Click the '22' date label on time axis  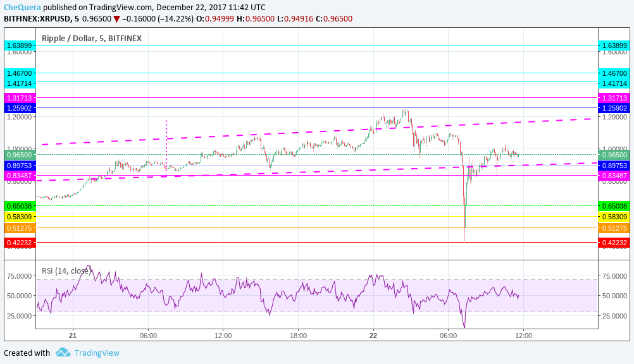tap(373, 336)
